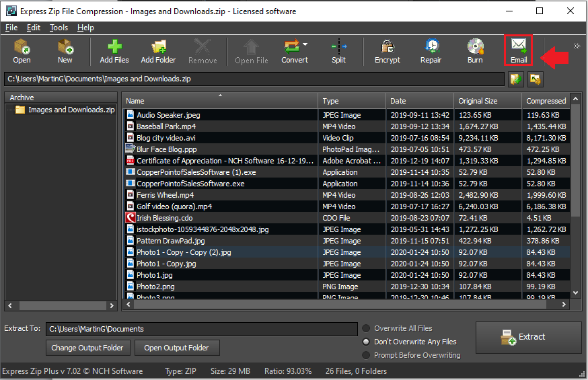Click the Irish Blessing.cdo file type icon
The height and width of the screenshot is (380, 588).
(x=130, y=218)
